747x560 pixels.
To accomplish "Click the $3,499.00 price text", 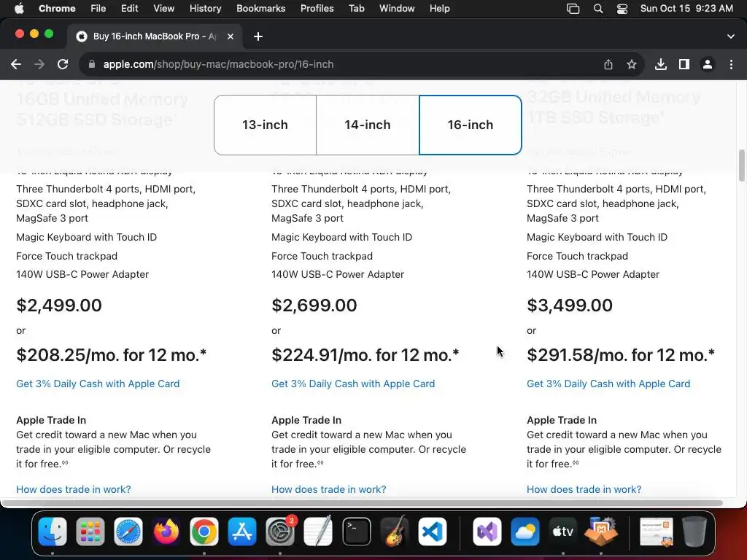I will pos(570,306).
